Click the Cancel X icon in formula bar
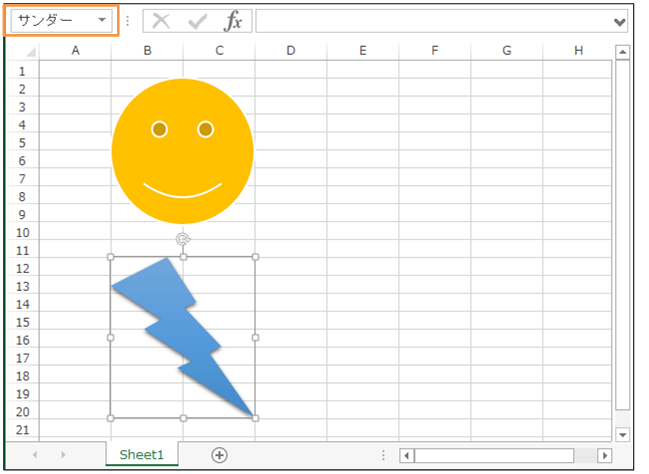The height and width of the screenshot is (474, 649). point(161,21)
